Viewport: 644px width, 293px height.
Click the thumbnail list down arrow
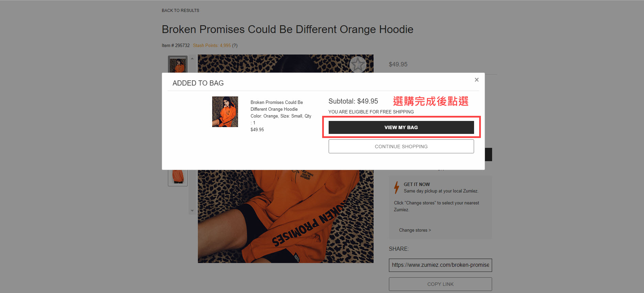coord(192,211)
